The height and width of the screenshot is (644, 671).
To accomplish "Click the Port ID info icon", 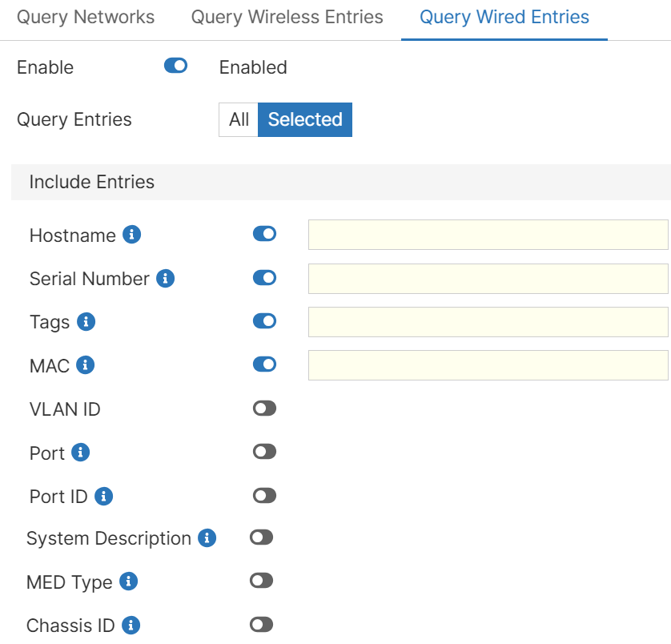I will point(103,497).
